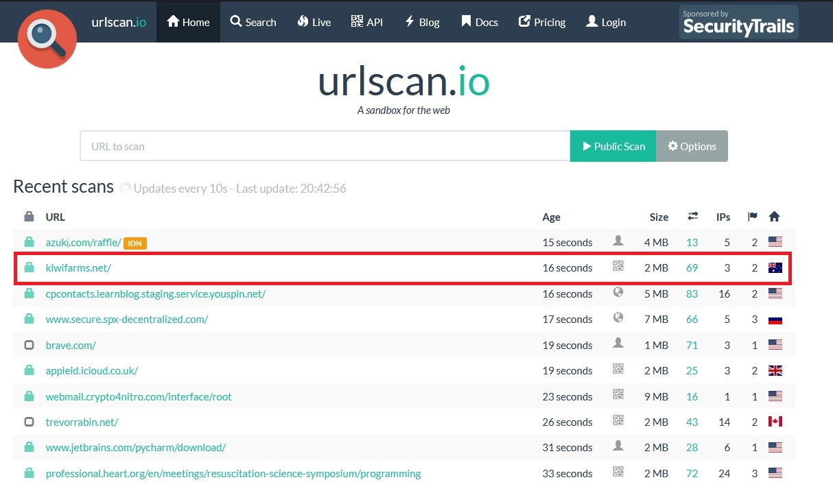The width and height of the screenshot is (833, 504).
Task: Click the urlscan.io magnifying glass logo
Action: point(47,39)
